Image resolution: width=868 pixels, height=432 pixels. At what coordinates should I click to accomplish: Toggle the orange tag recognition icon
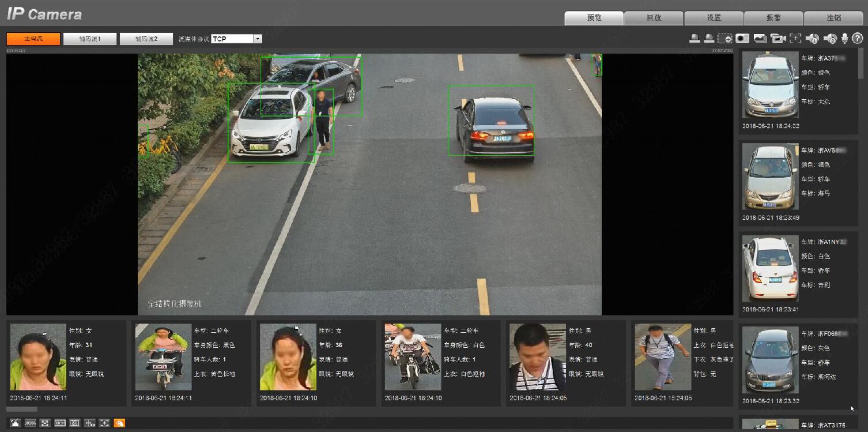coord(119,423)
